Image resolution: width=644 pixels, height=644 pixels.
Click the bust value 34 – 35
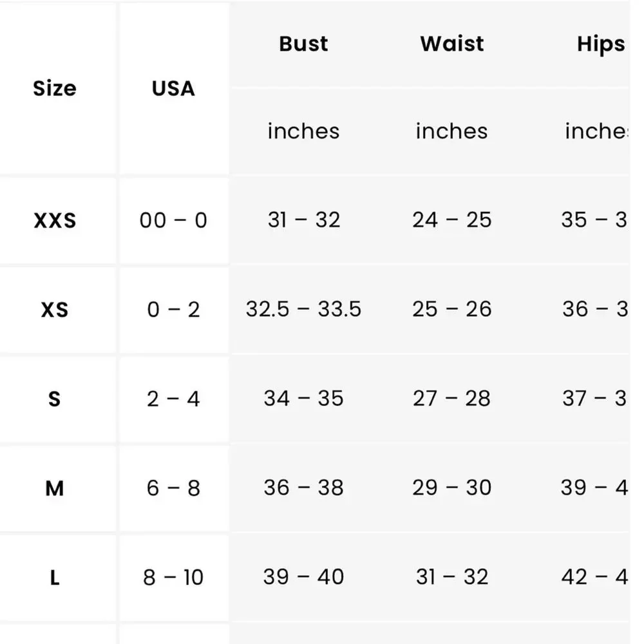[303, 399]
